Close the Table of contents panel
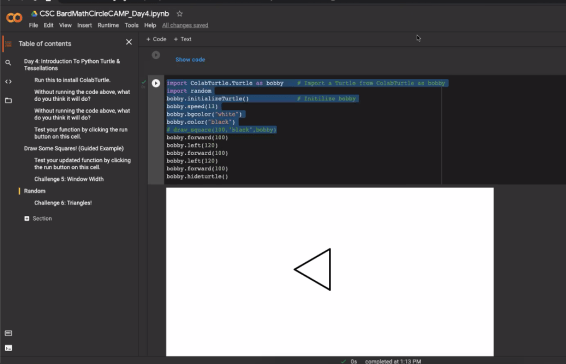Image resolution: width=566 pixels, height=364 pixels. pos(129,42)
